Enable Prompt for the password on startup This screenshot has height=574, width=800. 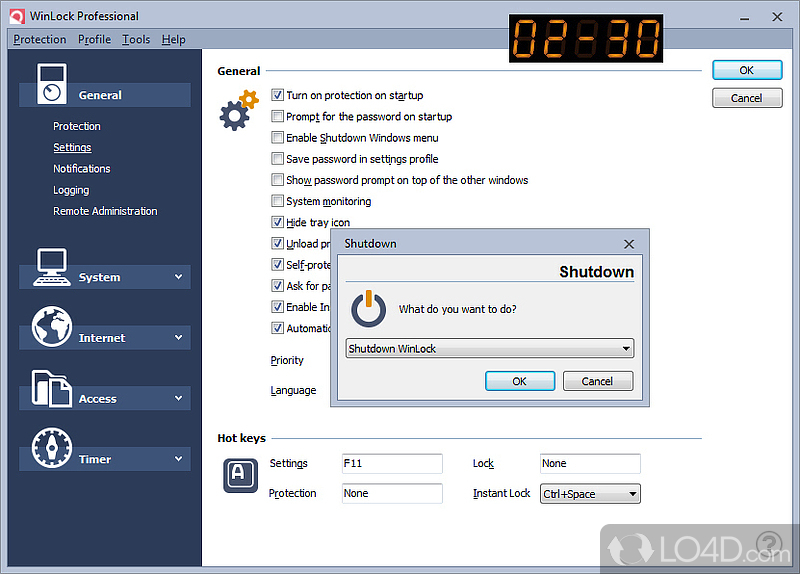277,116
